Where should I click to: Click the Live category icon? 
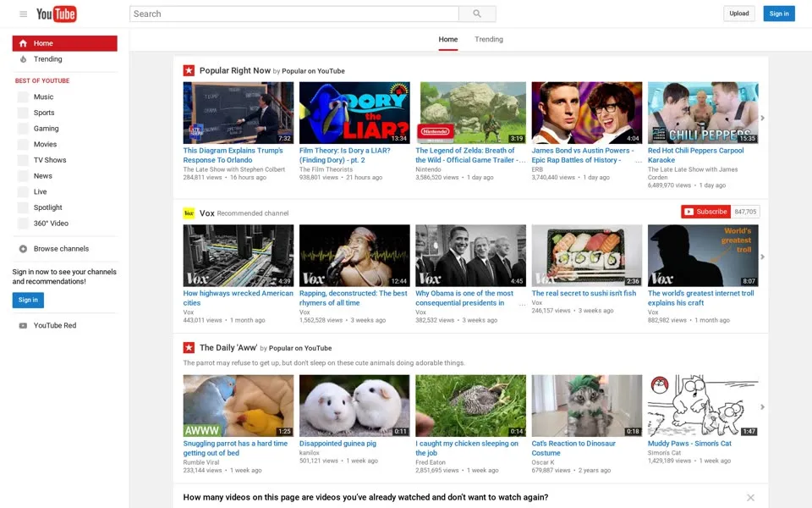tap(23, 192)
